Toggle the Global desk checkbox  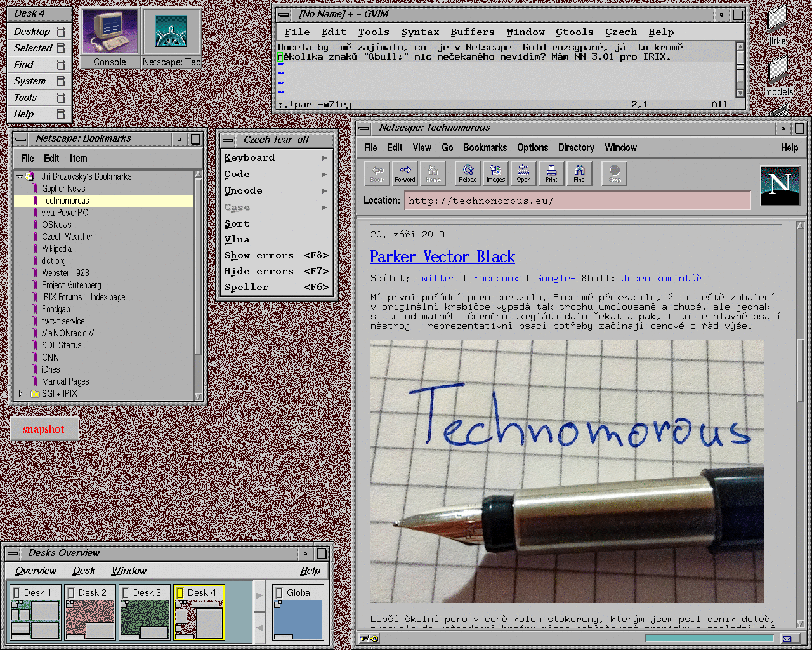pyautogui.click(x=278, y=593)
